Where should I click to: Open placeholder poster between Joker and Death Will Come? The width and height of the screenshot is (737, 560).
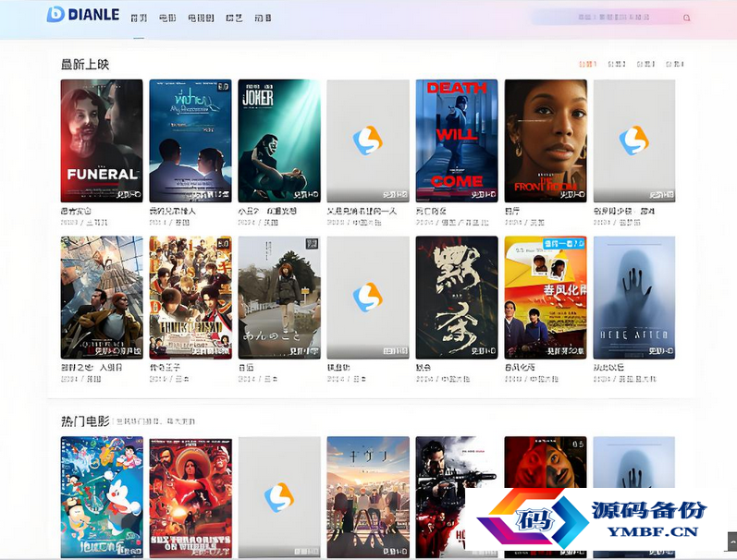368,141
